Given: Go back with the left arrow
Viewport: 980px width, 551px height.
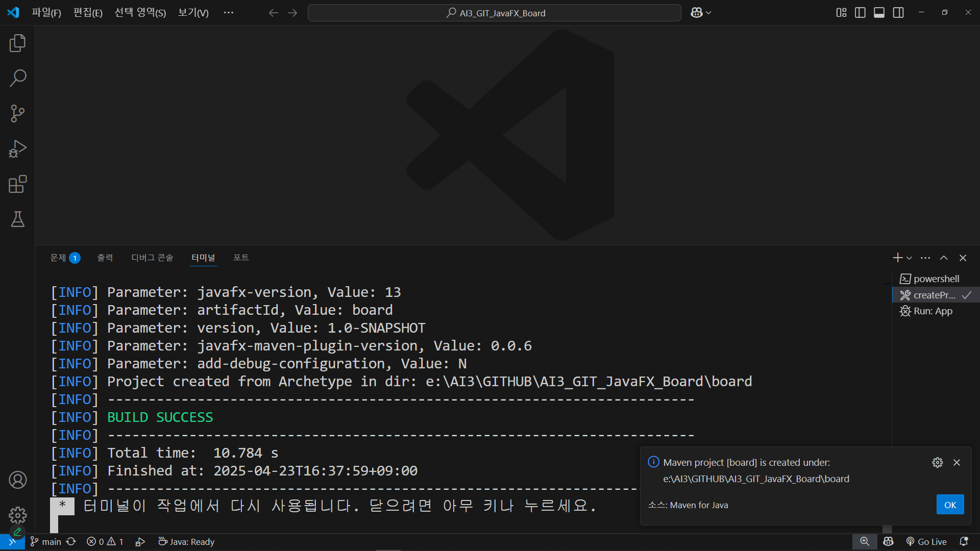Looking at the screenshot, I should point(274,13).
